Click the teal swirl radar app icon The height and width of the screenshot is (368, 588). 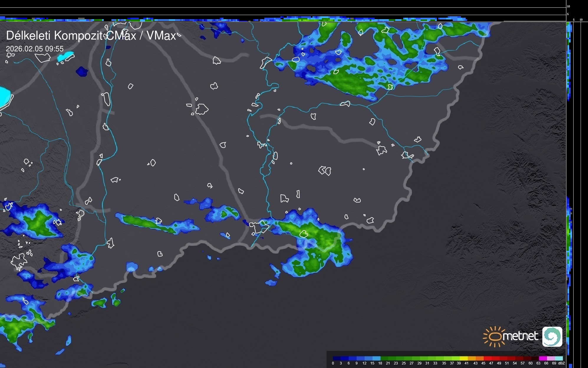coord(552,336)
